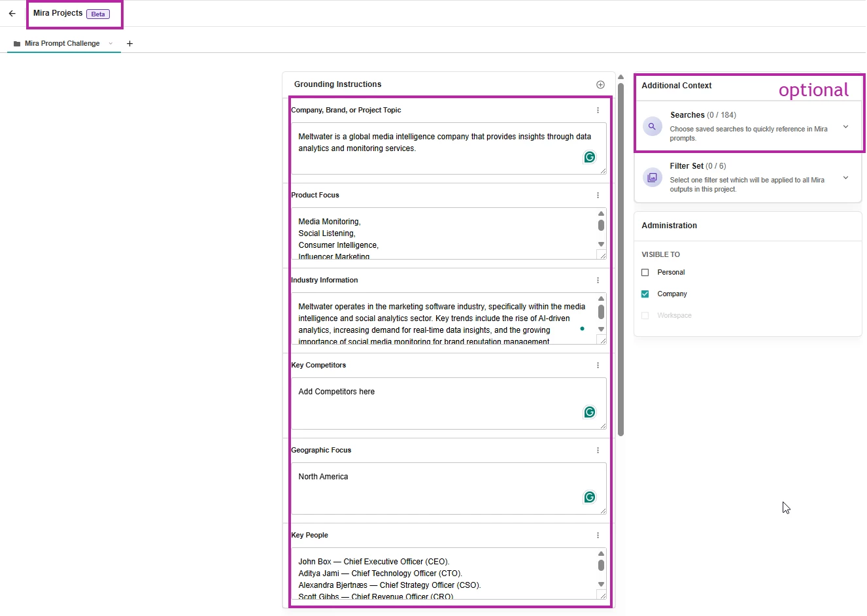This screenshot has height=616, width=867.
Task: Open options menu for Key People
Action: (598, 536)
